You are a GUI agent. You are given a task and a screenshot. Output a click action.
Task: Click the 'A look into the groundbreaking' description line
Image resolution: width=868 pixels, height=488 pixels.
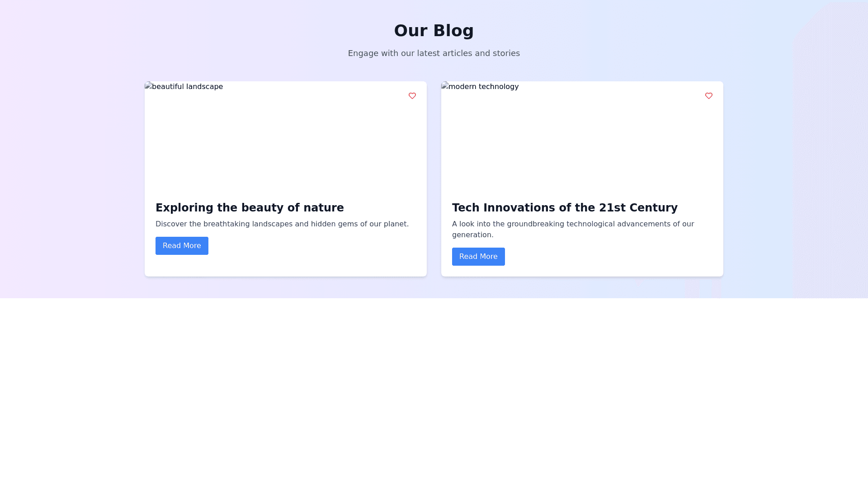tap(573, 224)
